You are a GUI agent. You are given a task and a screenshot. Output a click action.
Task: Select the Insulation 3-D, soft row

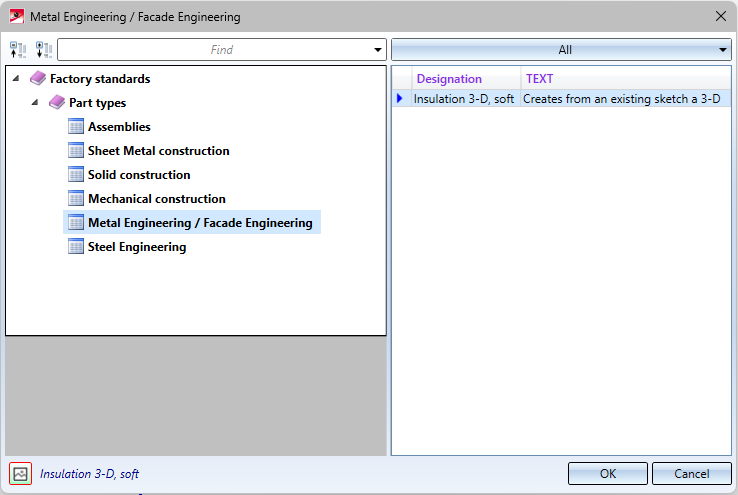point(562,99)
